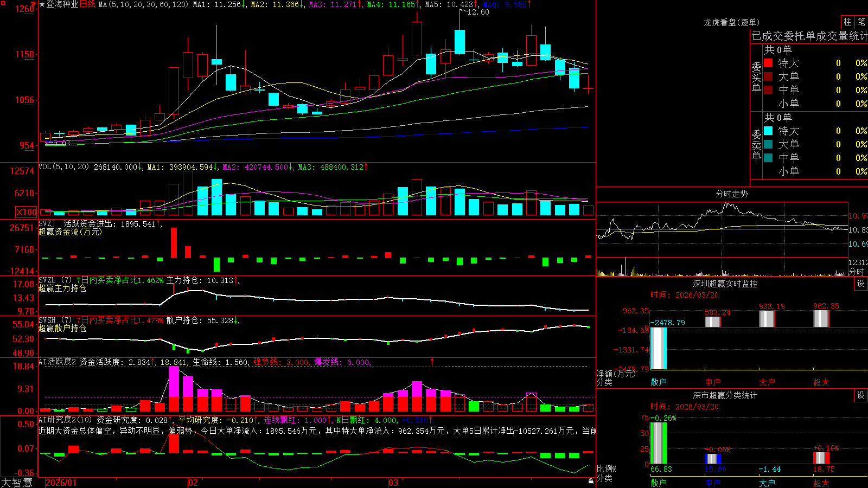Click the teal 大单 sell order swatch
Screen dimensions: 868x488
tap(768, 144)
